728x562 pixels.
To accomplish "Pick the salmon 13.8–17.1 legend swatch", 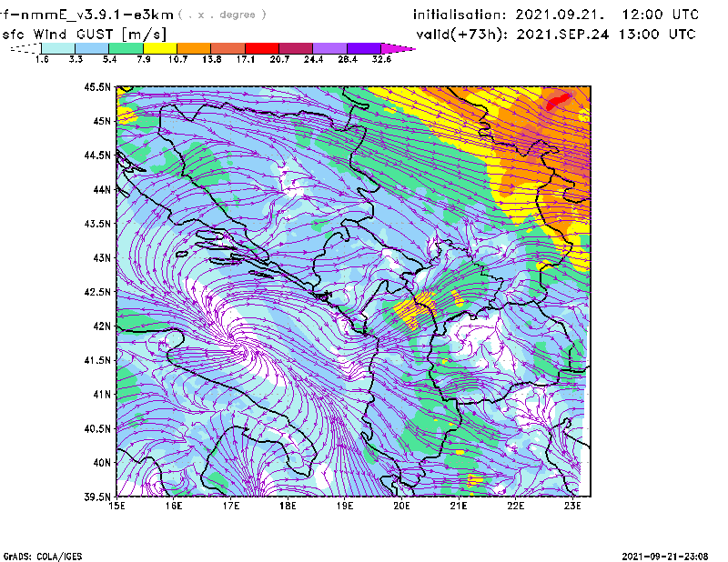I will 228,48.
